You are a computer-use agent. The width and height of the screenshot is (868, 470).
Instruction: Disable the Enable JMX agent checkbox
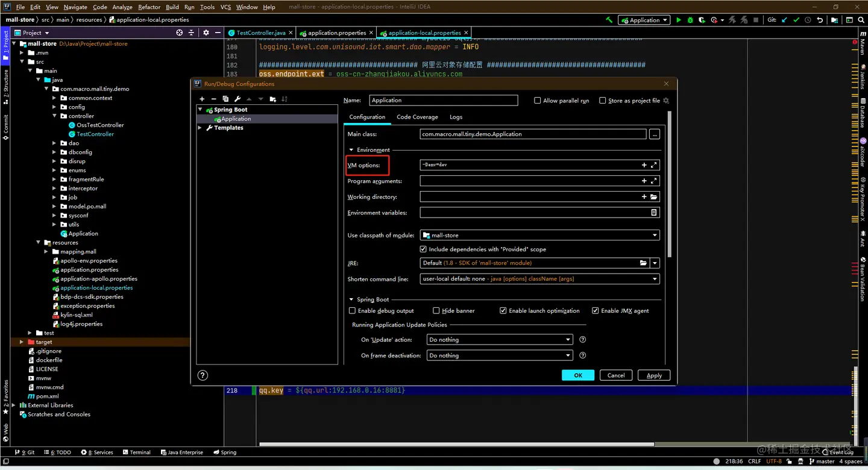point(595,311)
